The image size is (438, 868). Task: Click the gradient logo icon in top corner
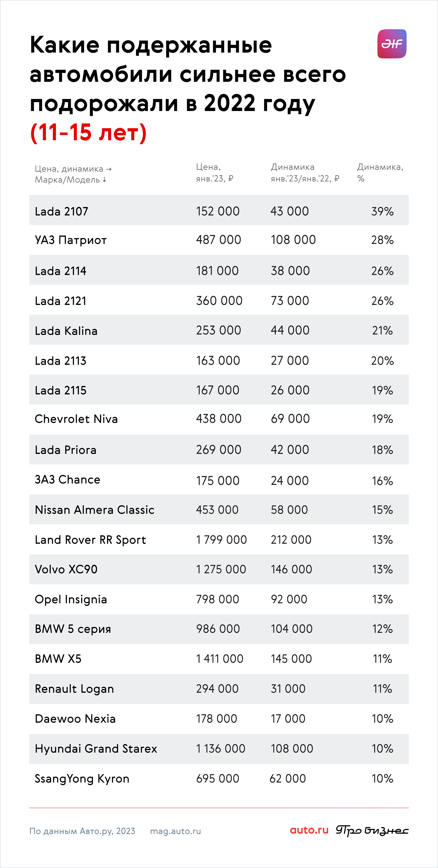tap(391, 44)
